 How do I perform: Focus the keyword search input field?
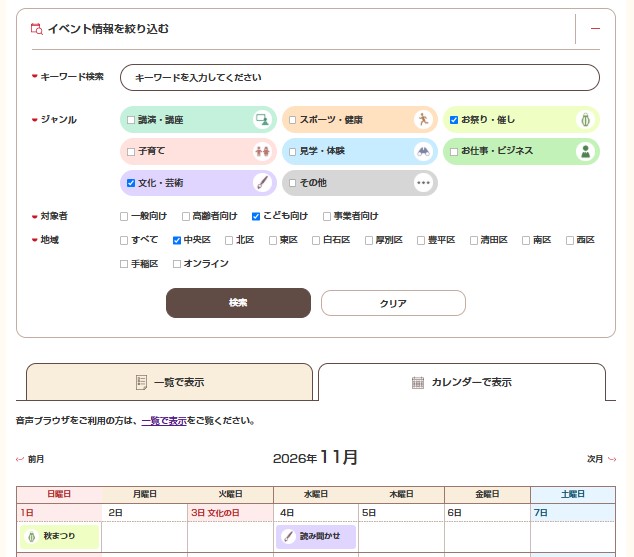359,78
